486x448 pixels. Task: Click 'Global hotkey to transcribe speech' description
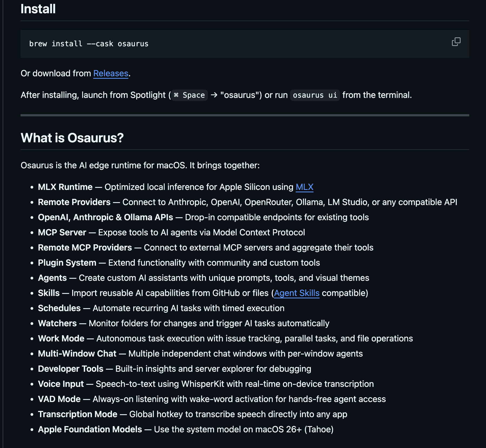coord(238,414)
